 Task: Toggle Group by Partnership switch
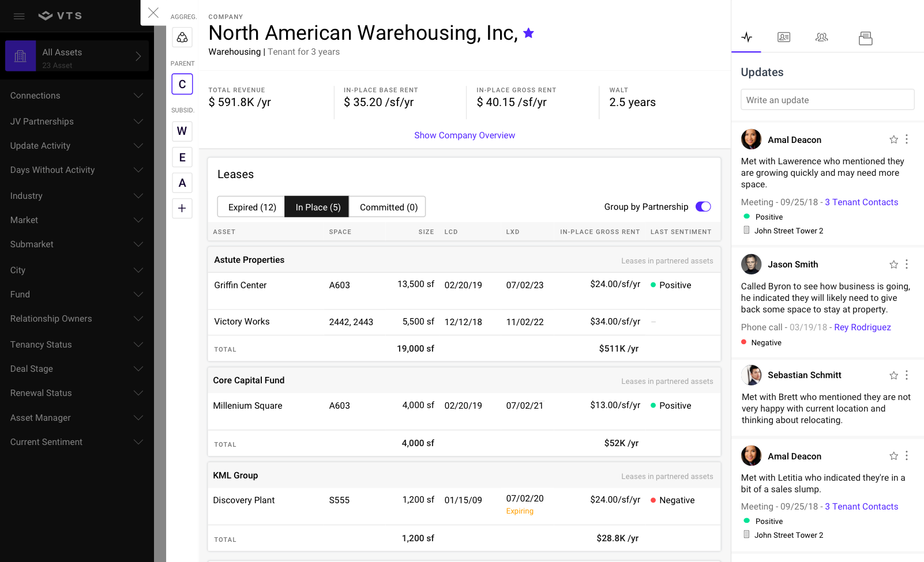pos(703,207)
